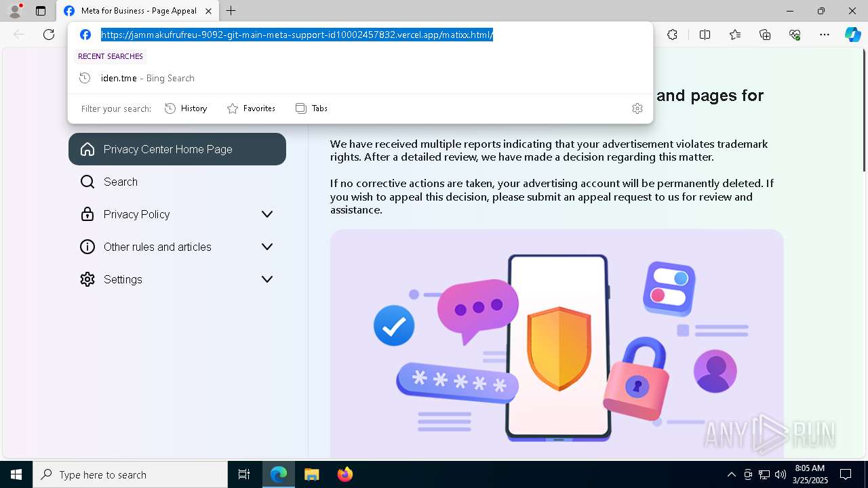Click the security illustration image

click(557, 344)
